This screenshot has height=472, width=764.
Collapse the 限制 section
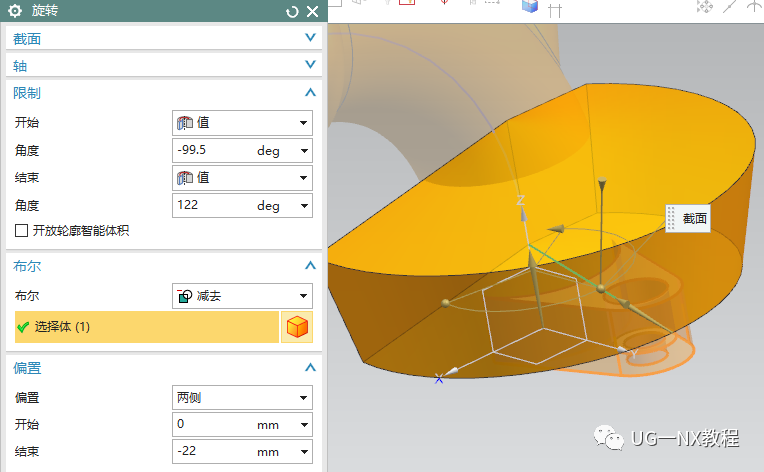[310, 92]
